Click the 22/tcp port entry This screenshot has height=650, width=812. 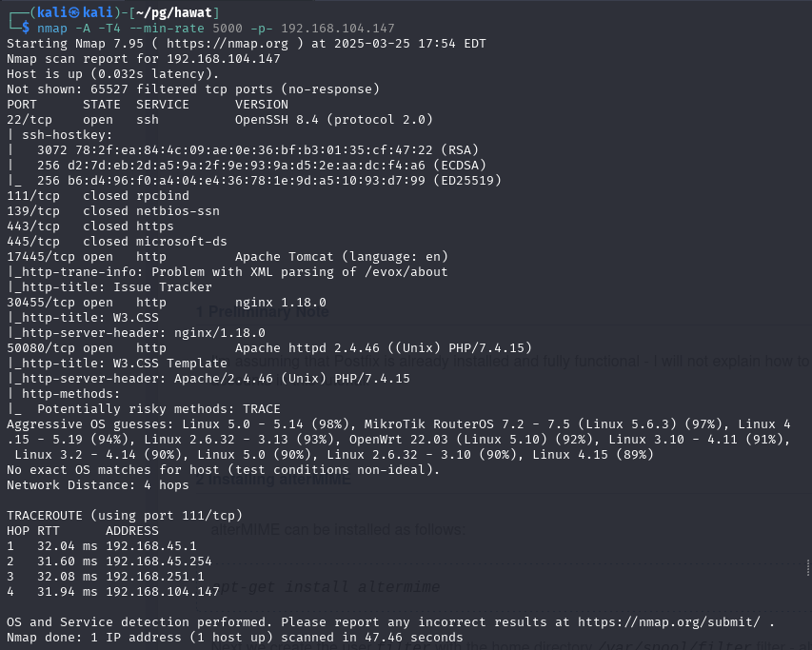pyautogui.click(x=30, y=120)
